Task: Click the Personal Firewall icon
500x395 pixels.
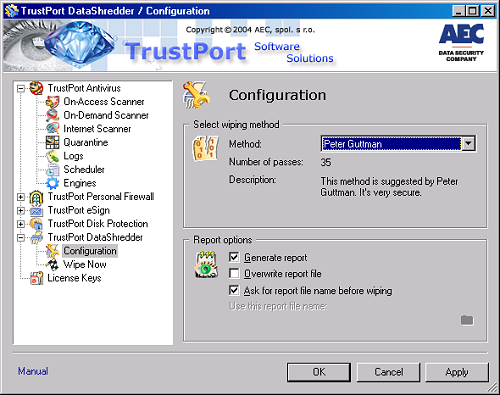Action: click(x=36, y=197)
